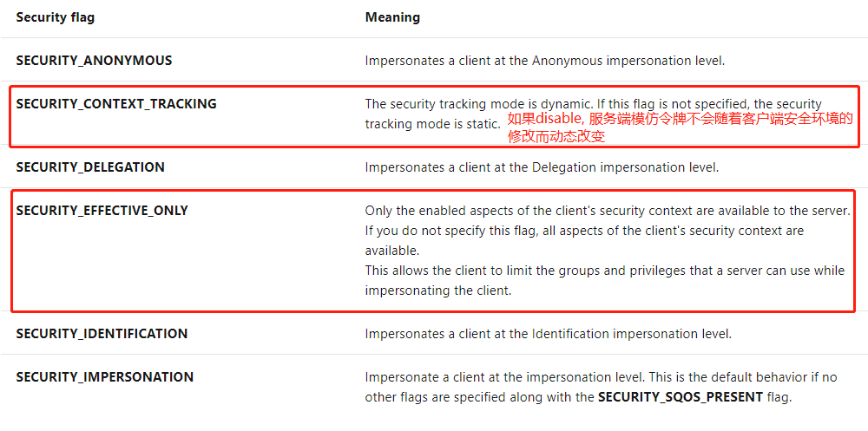868x431 pixels.
Task: Click "tracking mode is static." text
Action: pyautogui.click(x=432, y=124)
